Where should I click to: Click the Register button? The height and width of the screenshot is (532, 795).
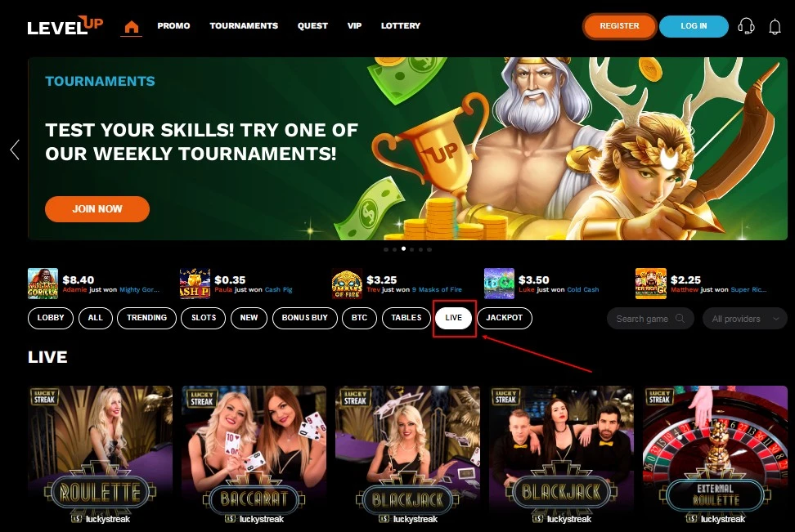point(620,26)
